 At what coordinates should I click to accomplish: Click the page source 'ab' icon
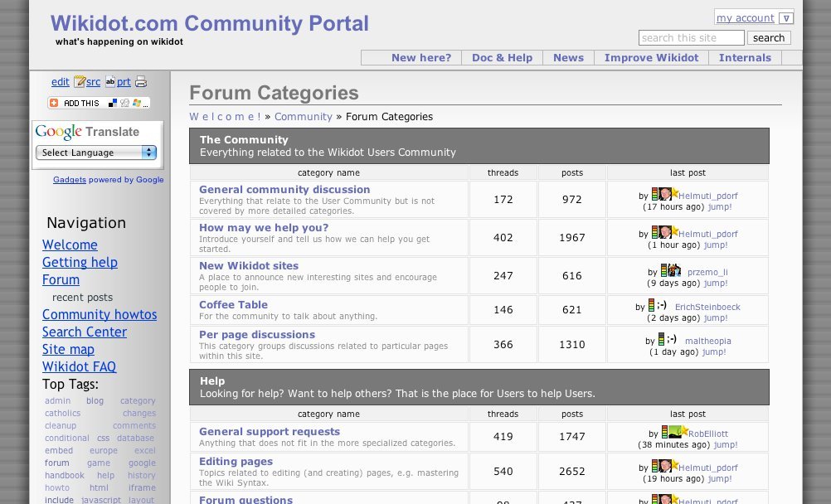click(110, 81)
